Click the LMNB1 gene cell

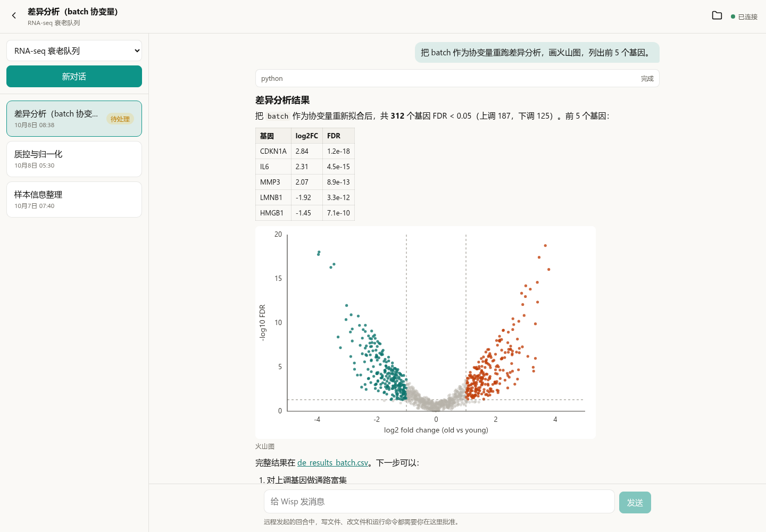coord(273,197)
